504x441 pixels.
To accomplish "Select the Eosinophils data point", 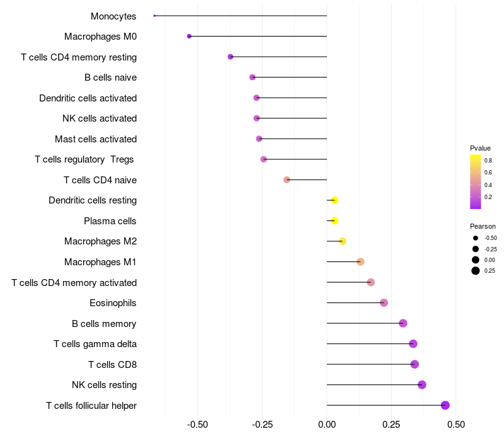I will pos(384,303).
